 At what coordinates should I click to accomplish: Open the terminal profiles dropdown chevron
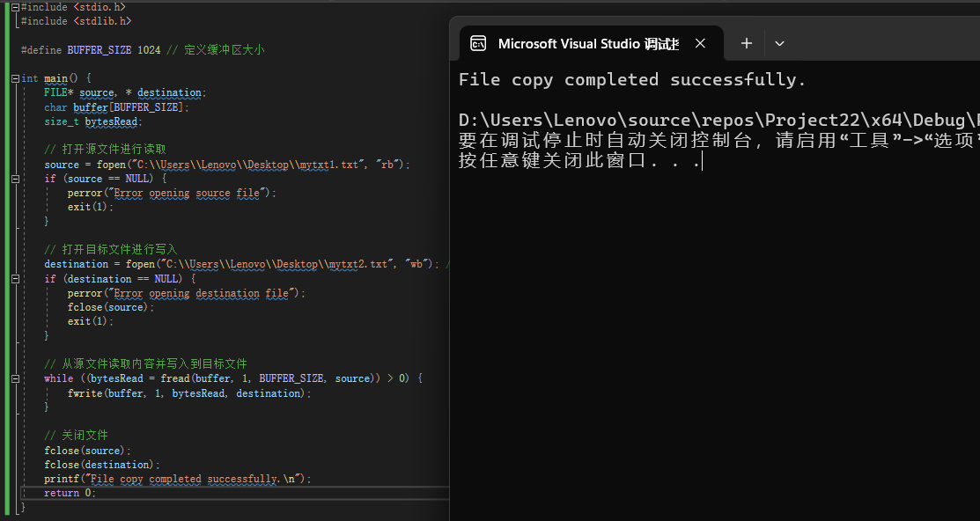779,43
